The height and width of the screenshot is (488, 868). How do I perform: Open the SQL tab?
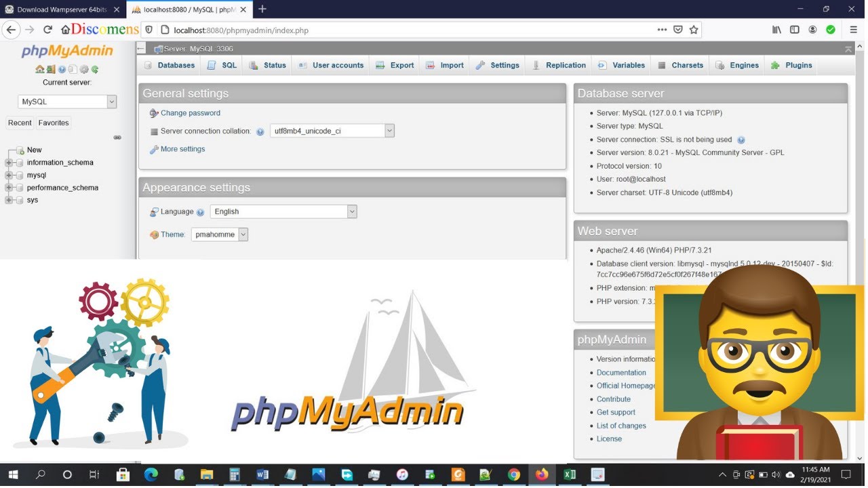pos(222,65)
